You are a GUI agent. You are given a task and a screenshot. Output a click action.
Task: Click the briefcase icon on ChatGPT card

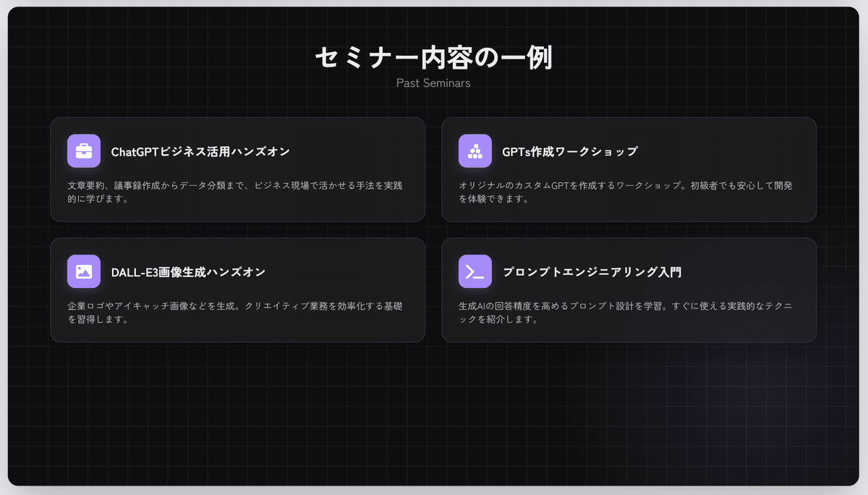click(84, 151)
